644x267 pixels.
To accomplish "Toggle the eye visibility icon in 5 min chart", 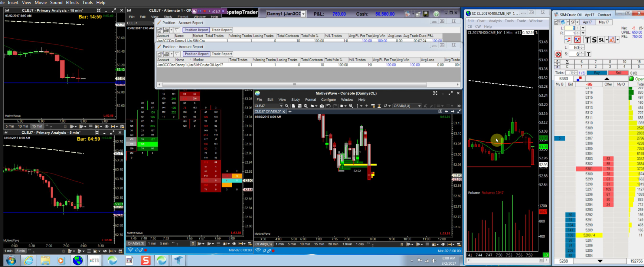I will (105, 251).
